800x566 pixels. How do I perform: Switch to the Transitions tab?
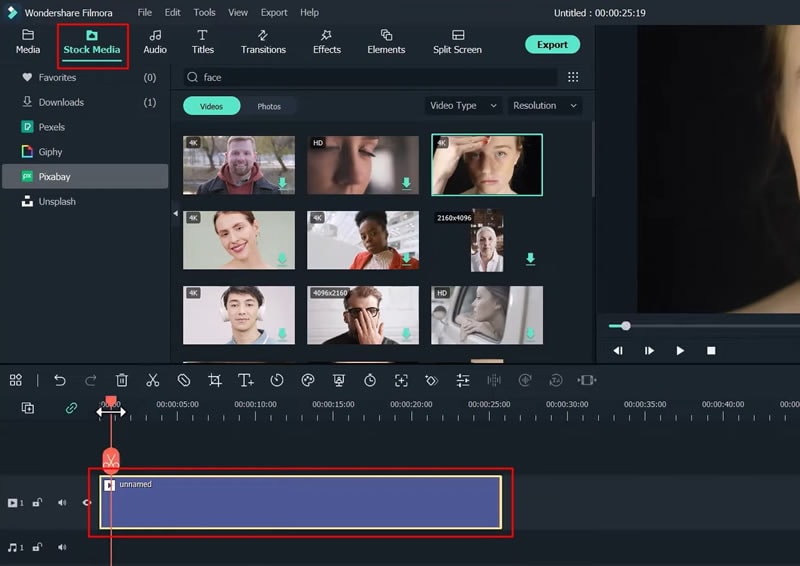(263, 42)
